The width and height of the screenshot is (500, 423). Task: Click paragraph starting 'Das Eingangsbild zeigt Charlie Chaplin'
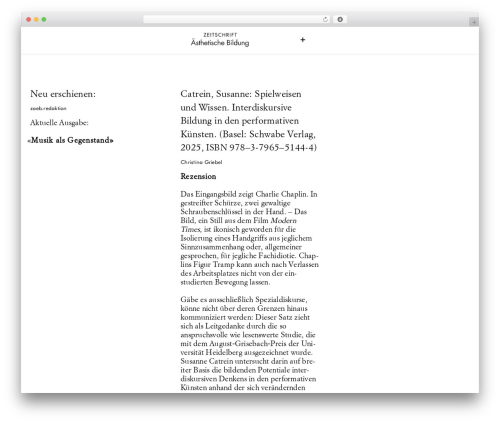coord(249,238)
